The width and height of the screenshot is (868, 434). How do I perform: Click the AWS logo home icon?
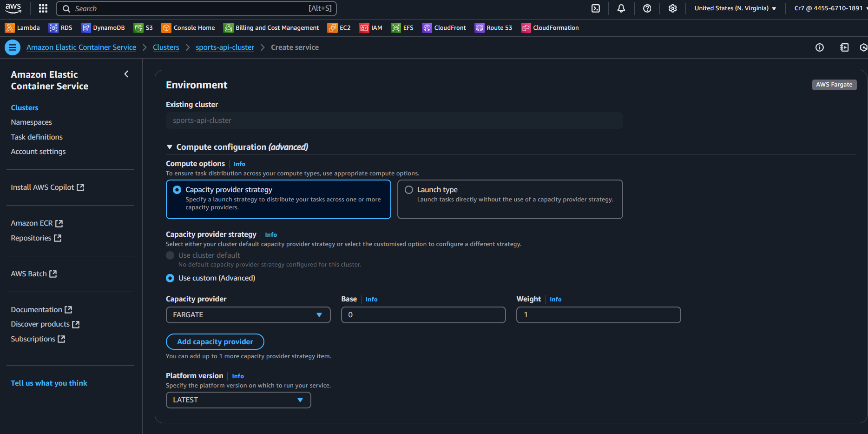coord(13,8)
